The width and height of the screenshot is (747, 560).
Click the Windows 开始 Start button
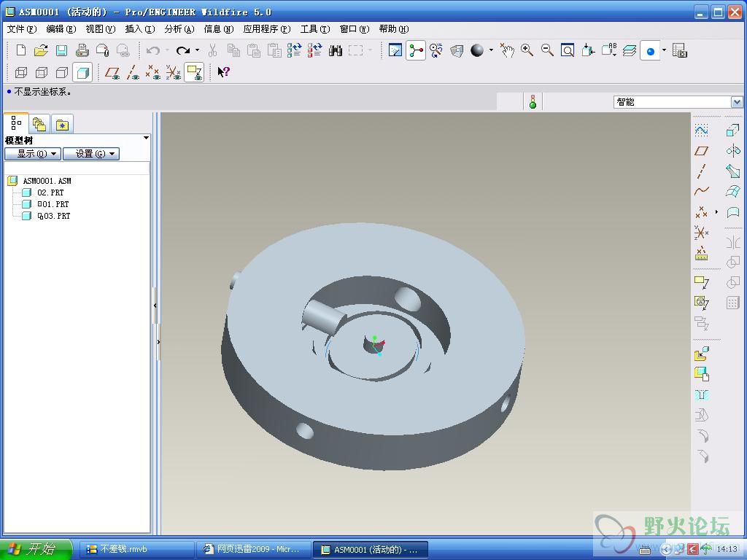(x=35, y=549)
